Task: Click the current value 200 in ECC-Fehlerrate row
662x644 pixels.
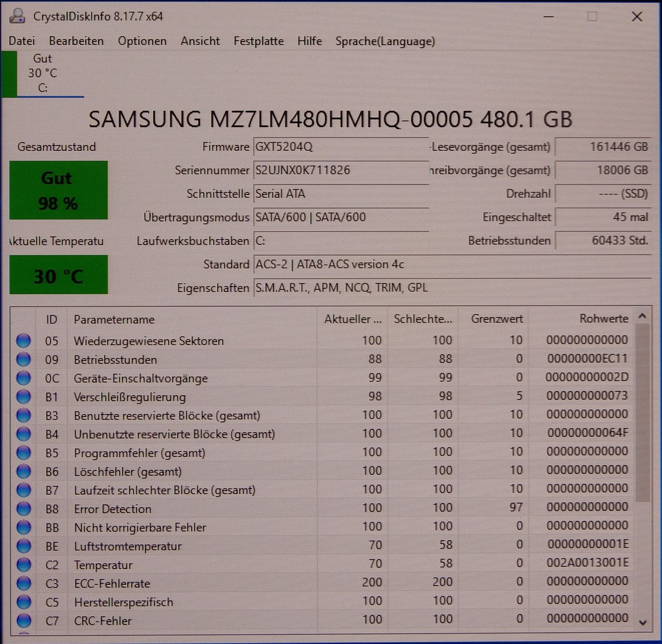Action: point(372,582)
